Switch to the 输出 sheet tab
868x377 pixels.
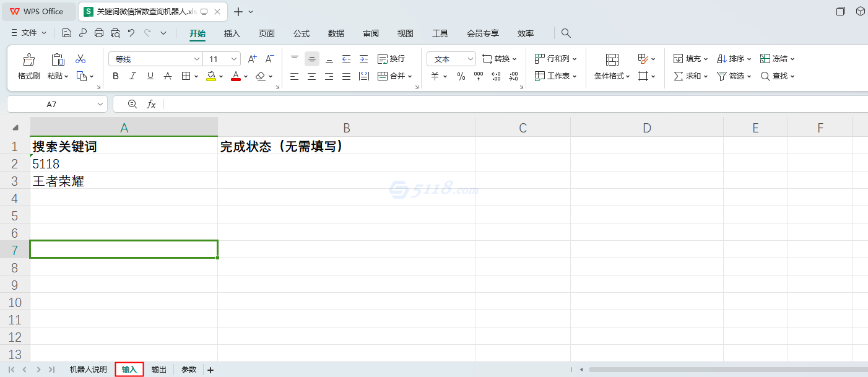click(x=159, y=370)
